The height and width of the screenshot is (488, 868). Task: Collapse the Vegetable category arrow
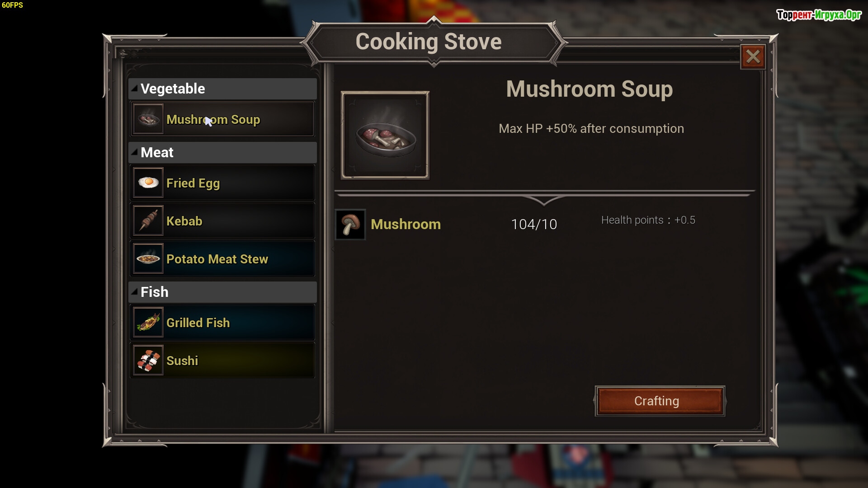tap(134, 88)
